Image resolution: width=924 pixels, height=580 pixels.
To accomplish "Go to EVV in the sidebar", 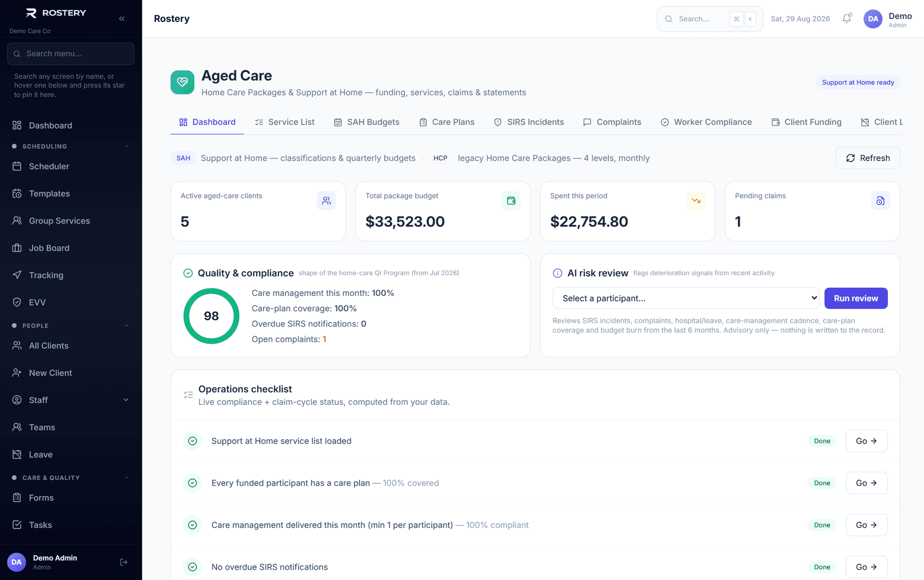I will tap(71, 302).
